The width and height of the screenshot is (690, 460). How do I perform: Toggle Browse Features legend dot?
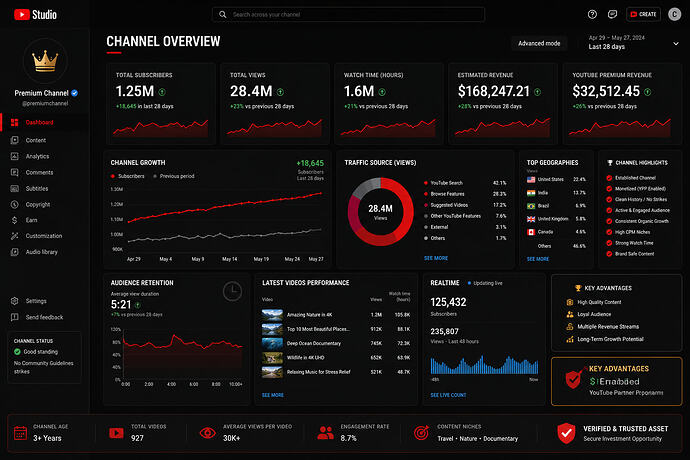coord(426,194)
